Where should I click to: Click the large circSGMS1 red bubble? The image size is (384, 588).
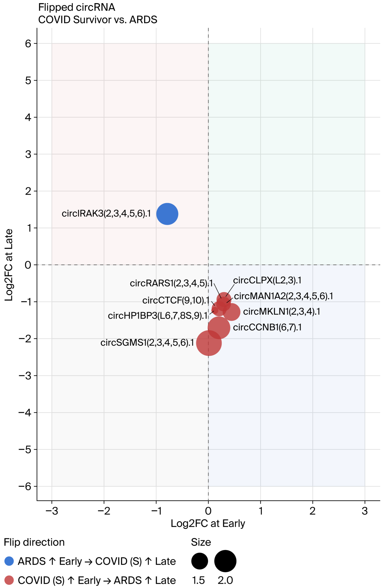click(209, 343)
